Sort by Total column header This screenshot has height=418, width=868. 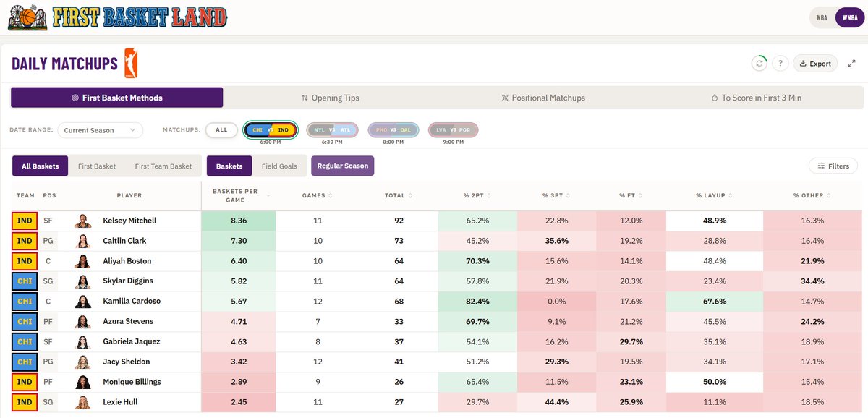pos(399,195)
